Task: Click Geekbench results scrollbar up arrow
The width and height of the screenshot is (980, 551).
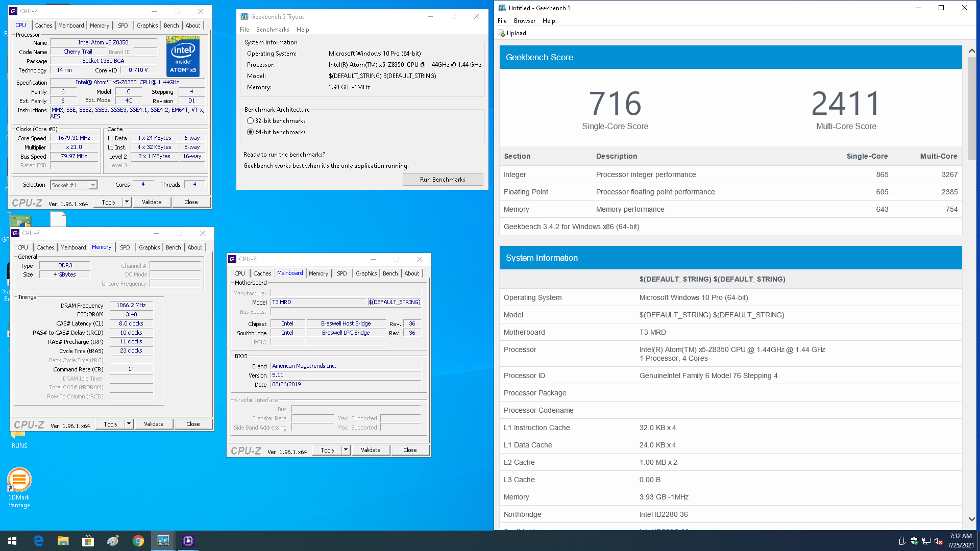Action: (x=972, y=51)
